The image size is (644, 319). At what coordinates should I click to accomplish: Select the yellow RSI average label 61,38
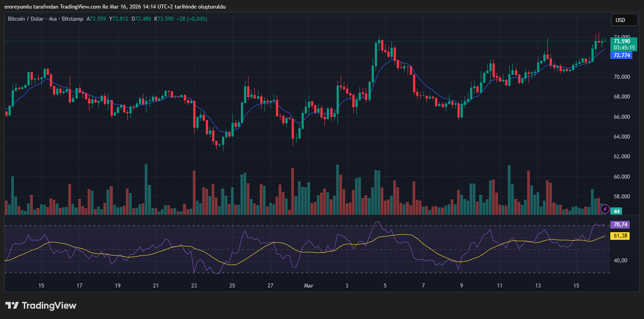coord(620,235)
